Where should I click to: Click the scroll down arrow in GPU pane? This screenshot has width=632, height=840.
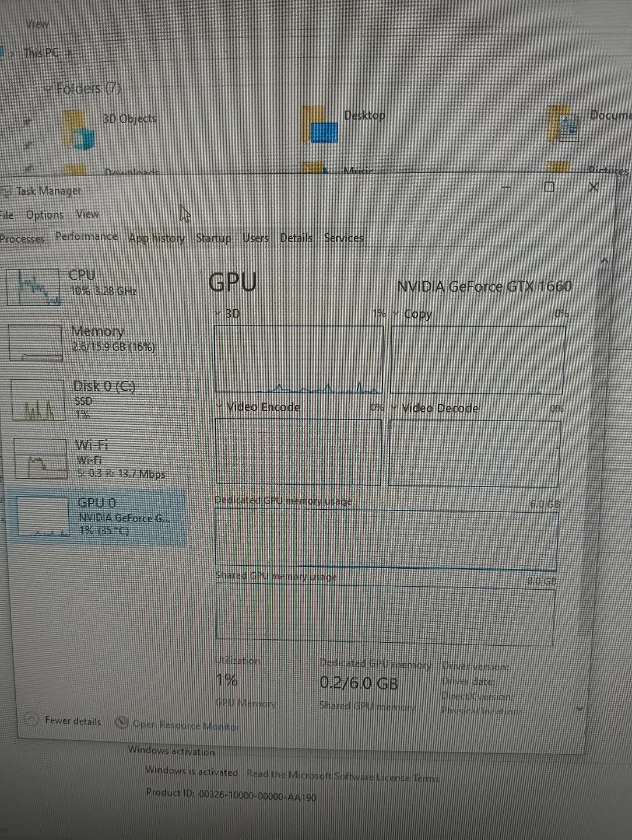pos(580,708)
